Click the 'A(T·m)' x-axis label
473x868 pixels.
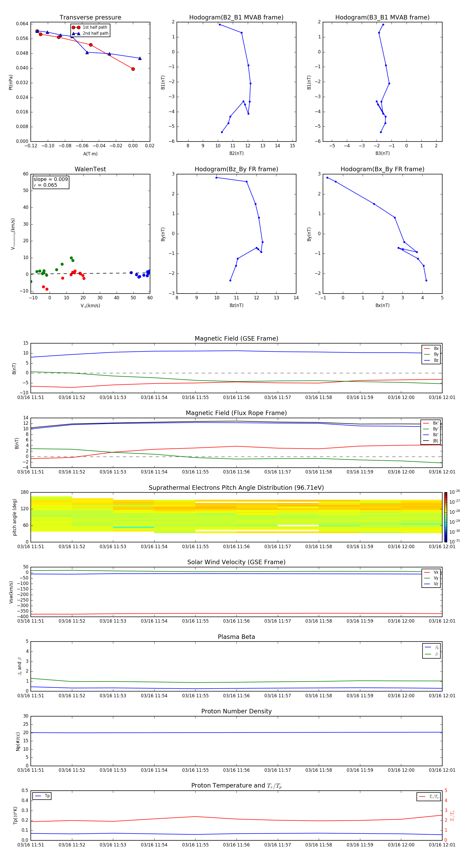point(90,154)
